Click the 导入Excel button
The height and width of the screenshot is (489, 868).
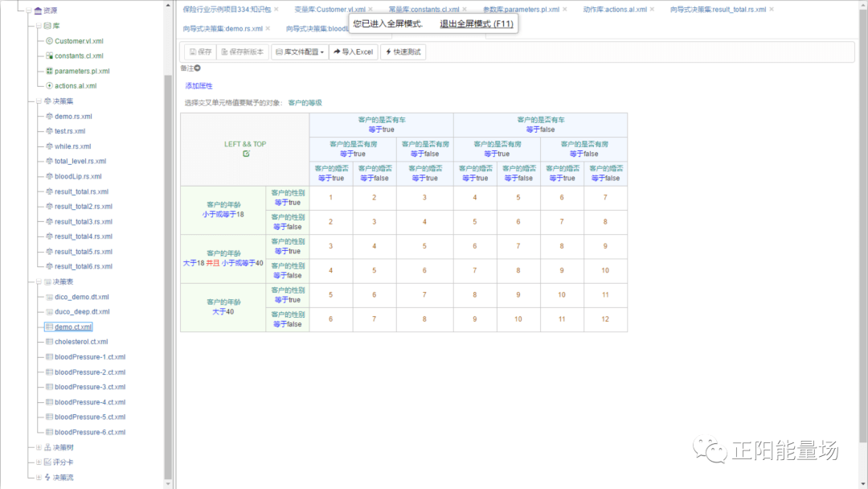353,52
